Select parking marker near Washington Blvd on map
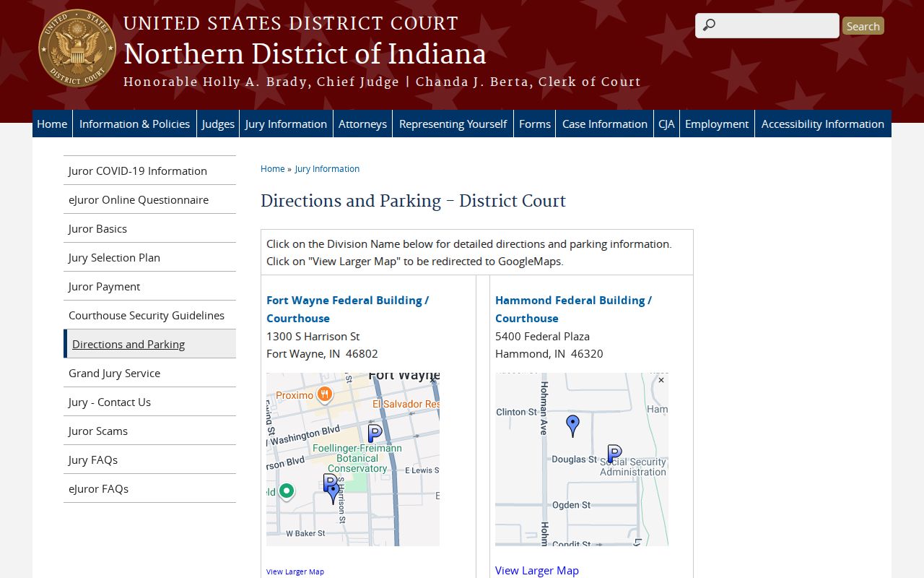The height and width of the screenshot is (578, 924). click(375, 433)
